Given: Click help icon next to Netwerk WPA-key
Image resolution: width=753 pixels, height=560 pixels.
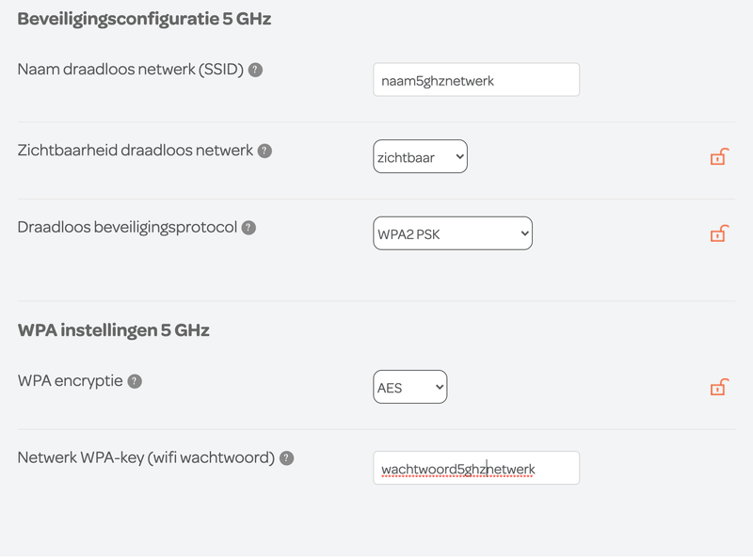Looking at the screenshot, I should click(x=287, y=458).
